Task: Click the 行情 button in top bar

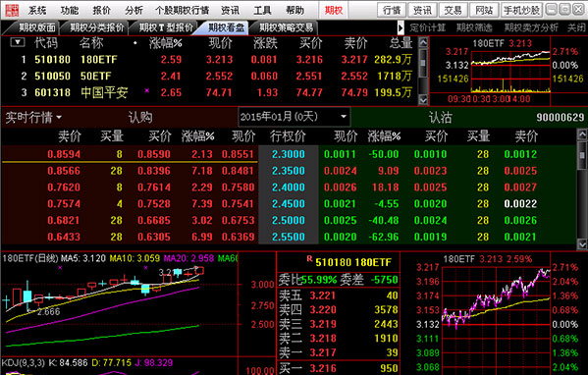Action: coord(392,10)
